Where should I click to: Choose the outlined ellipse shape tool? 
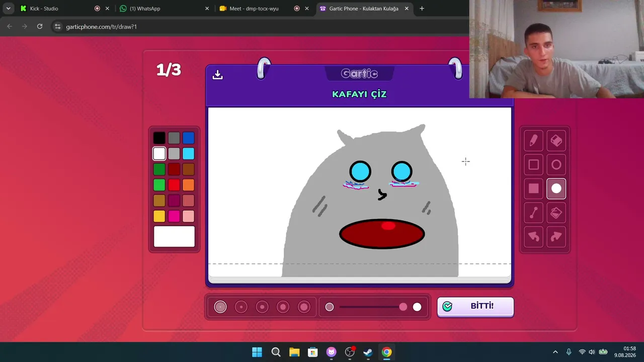(x=556, y=164)
